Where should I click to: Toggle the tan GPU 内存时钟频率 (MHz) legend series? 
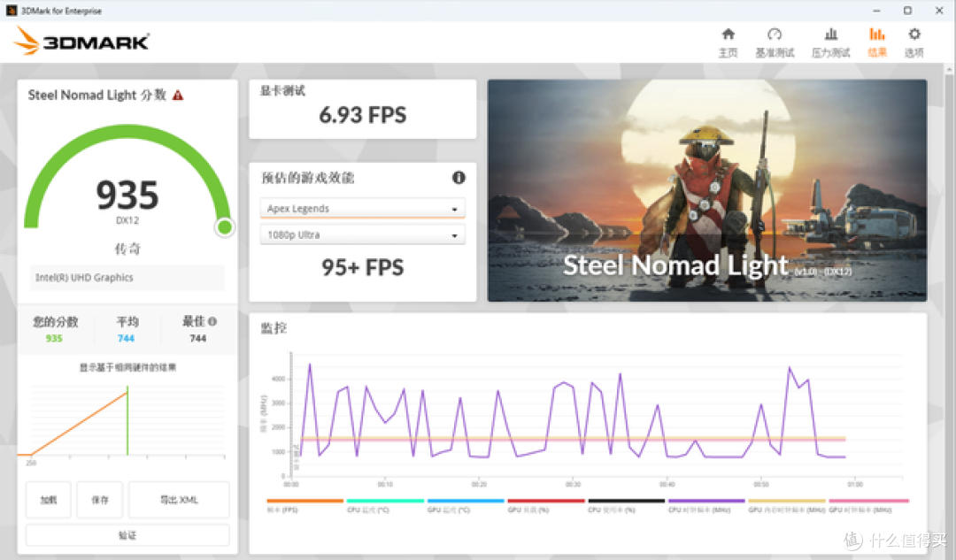click(787, 505)
